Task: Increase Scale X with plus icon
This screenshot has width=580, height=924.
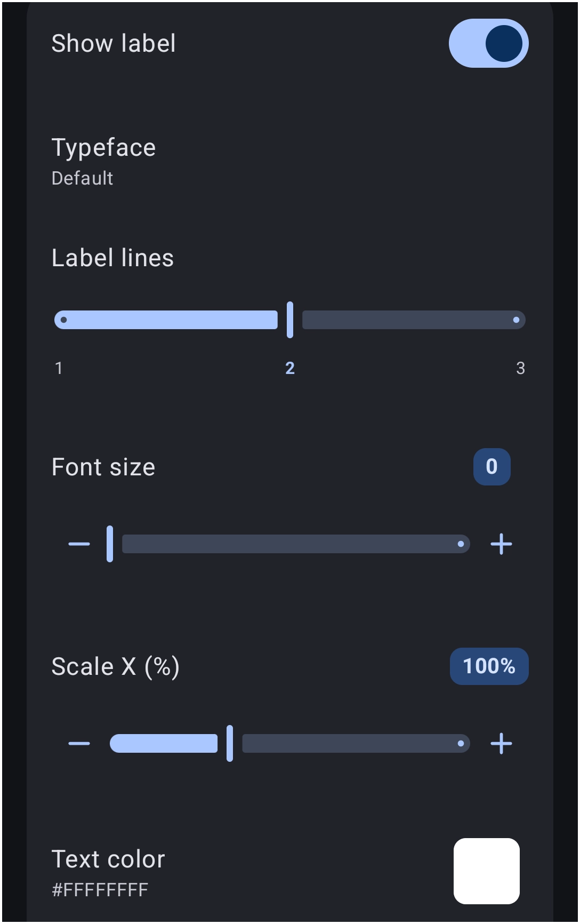Action: pos(501,744)
